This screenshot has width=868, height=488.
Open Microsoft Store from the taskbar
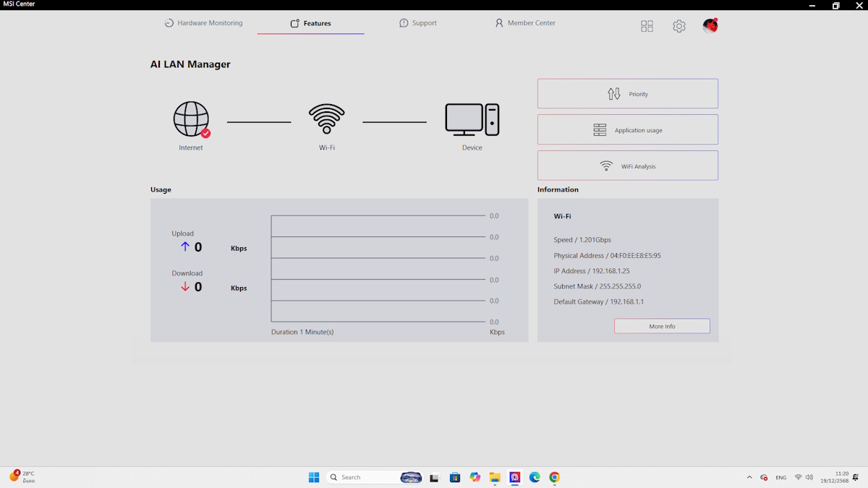click(455, 477)
